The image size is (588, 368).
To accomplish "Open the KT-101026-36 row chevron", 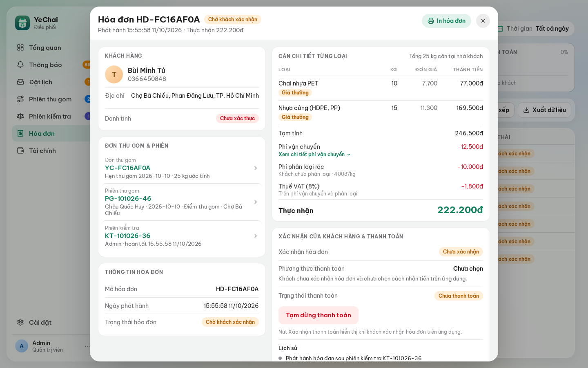I will 256,236.
